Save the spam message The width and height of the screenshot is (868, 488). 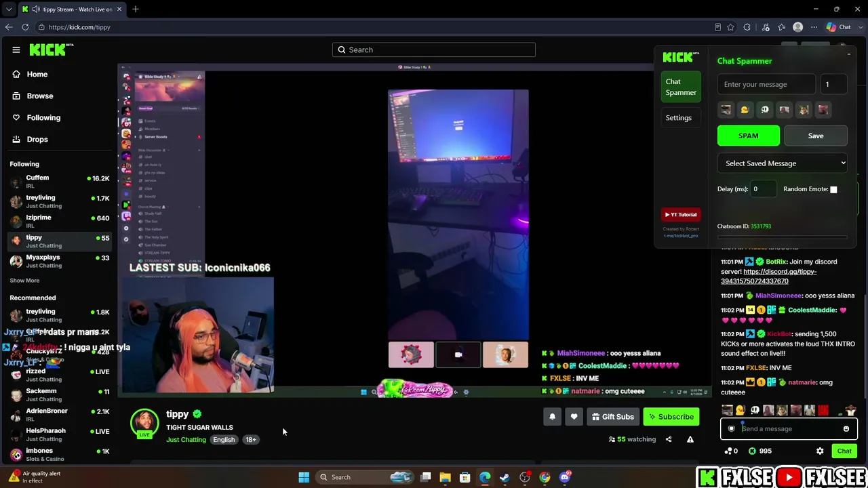(x=816, y=136)
